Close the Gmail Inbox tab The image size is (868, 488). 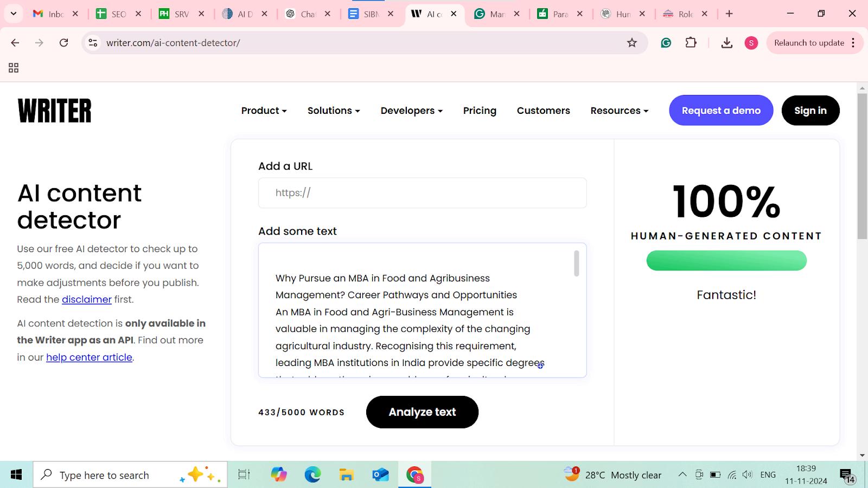(75, 14)
